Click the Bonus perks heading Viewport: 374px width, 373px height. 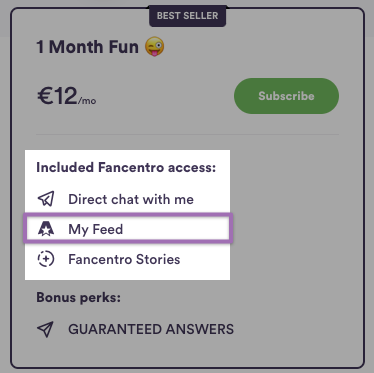pos(78,297)
